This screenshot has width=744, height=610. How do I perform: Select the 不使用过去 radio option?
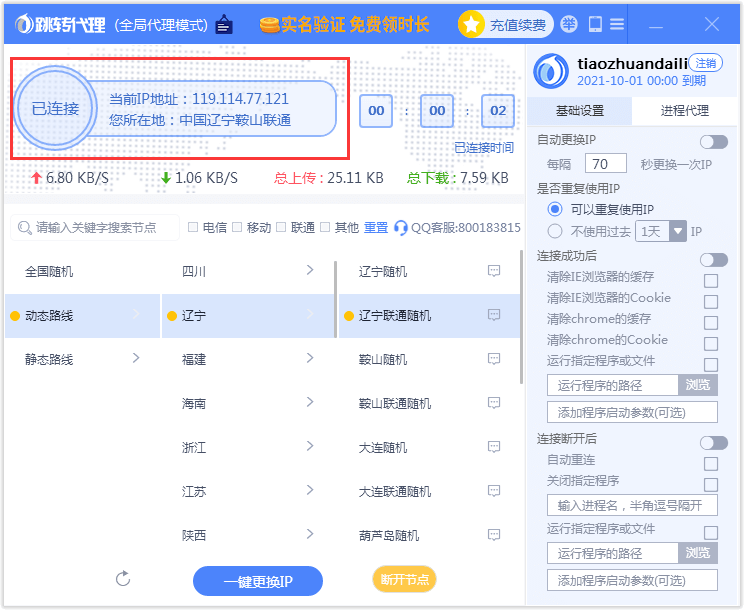click(555, 231)
